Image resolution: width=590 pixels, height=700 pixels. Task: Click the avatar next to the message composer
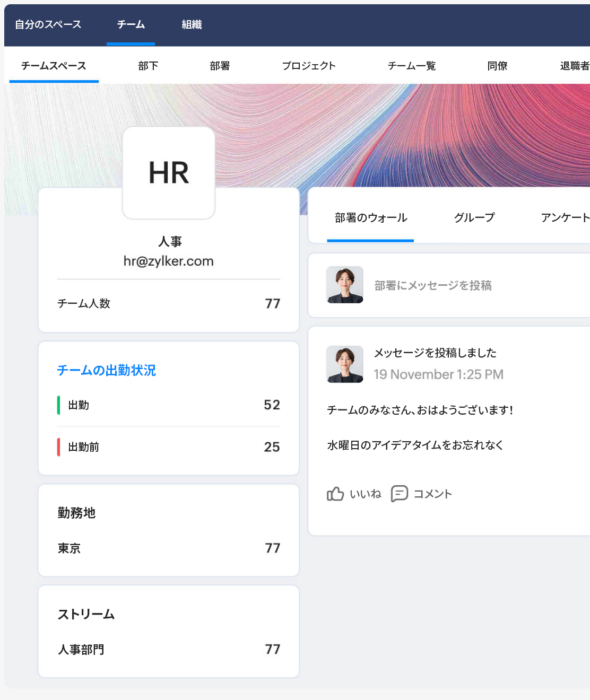(x=344, y=285)
